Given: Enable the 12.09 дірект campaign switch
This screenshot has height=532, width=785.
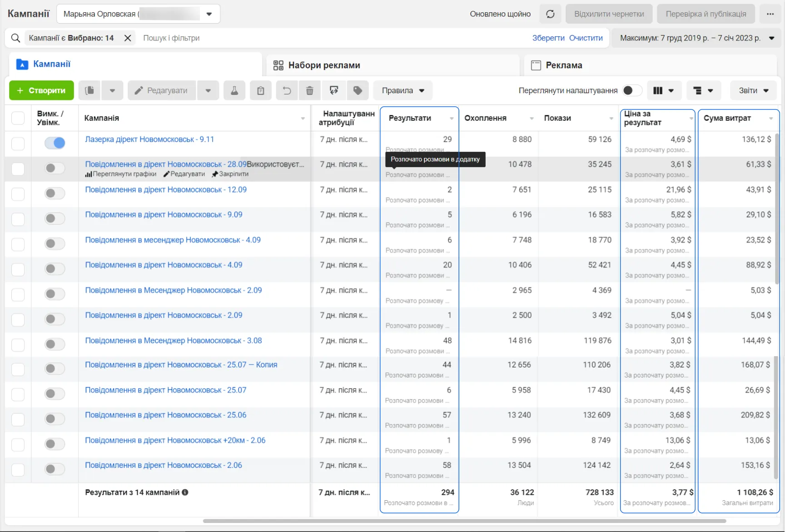Looking at the screenshot, I should click(55, 194).
